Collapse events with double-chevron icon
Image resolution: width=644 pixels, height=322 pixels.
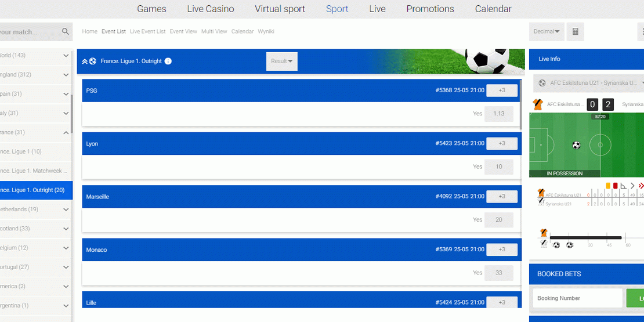click(84, 61)
